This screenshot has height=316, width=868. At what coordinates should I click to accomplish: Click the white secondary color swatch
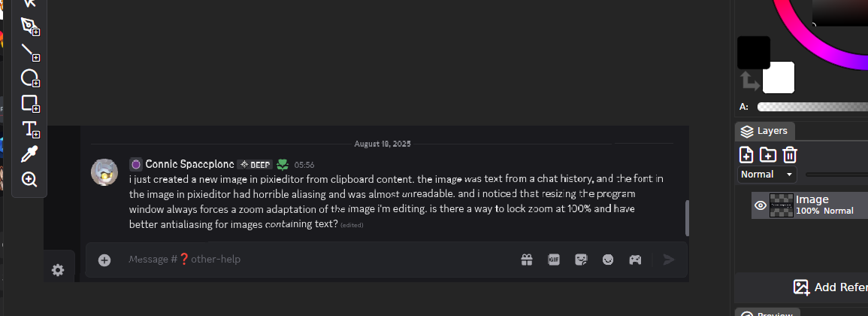(x=779, y=77)
